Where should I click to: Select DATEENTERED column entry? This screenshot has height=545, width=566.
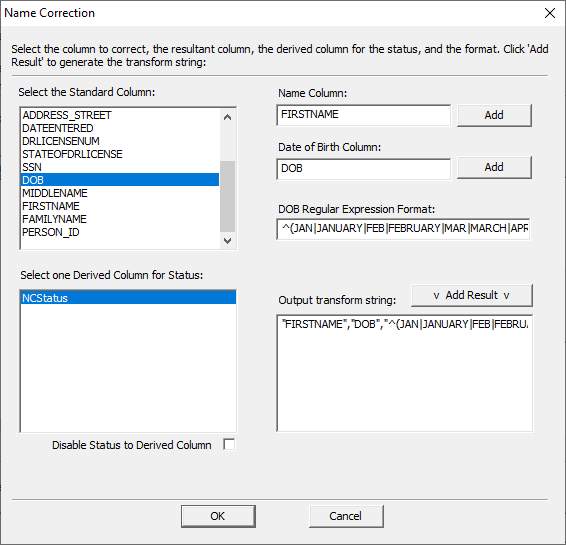(120, 128)
